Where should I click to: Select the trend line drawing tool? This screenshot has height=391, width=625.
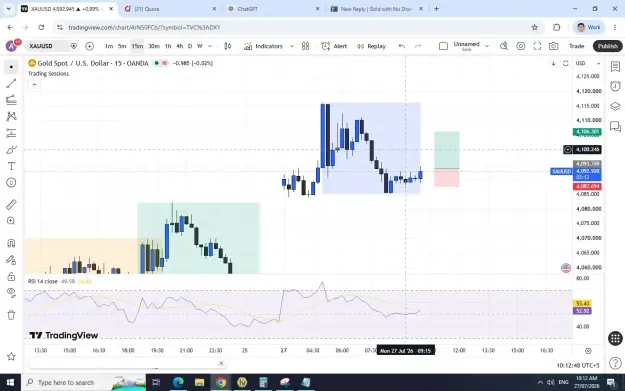click(x=11, y=83)
